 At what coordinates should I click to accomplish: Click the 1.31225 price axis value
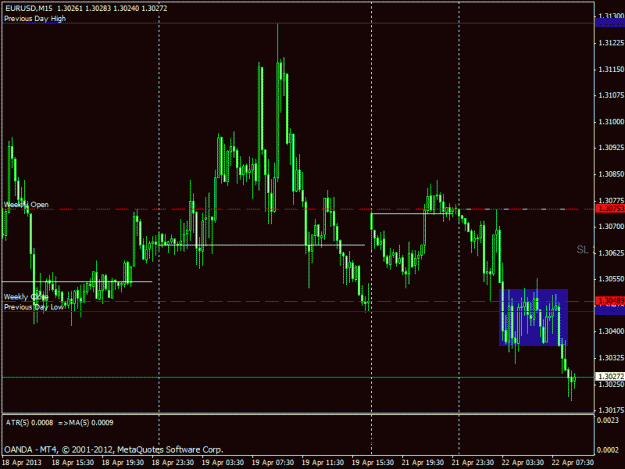click(x=611, y=43)
